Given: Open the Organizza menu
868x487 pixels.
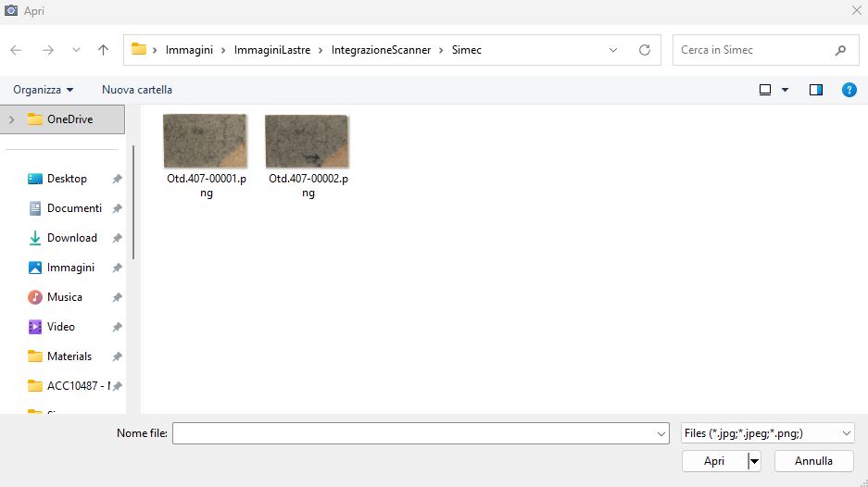Looking at the screenshot, I should click(44, 90).
